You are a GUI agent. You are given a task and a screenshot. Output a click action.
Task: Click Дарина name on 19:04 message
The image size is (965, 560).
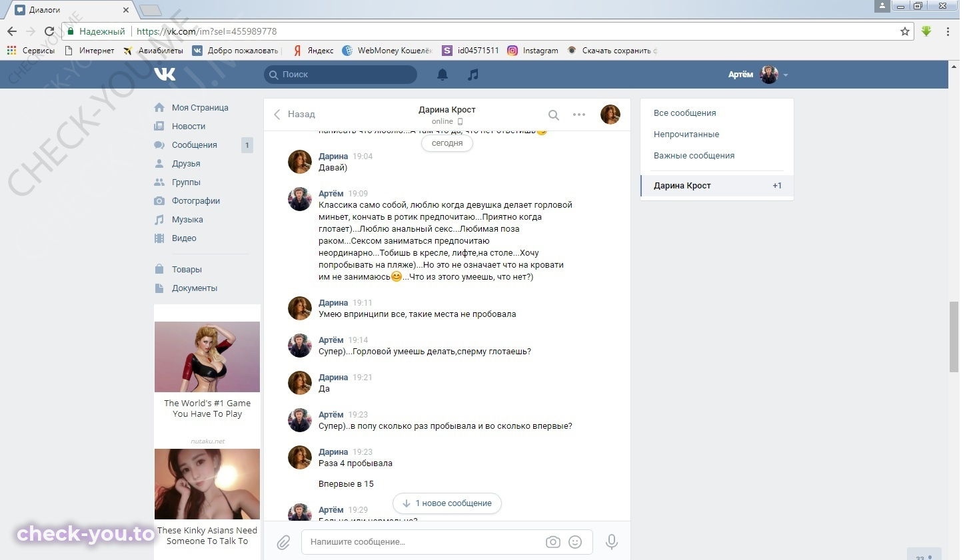(x=333, y=156)
